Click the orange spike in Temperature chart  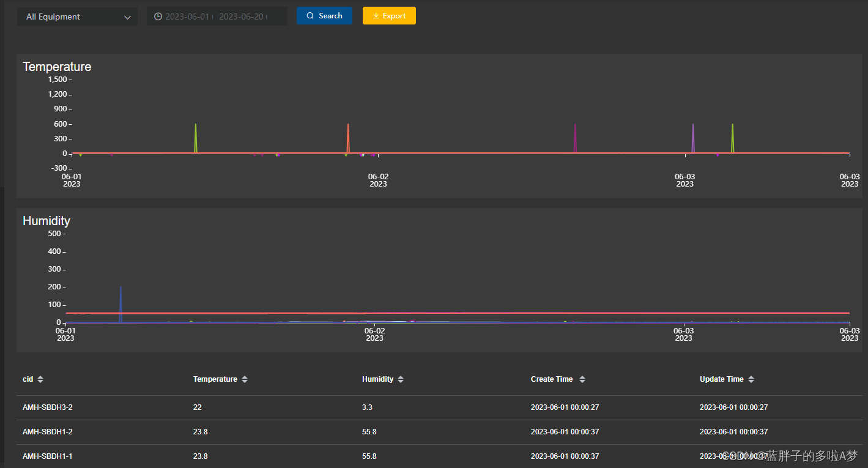[x=348, y=138]
